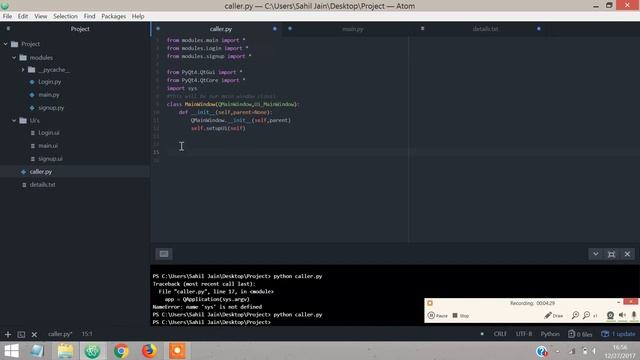This screenshot has width=640, height=360.
Task: Click the Project panel header
Action: [80, 29]
